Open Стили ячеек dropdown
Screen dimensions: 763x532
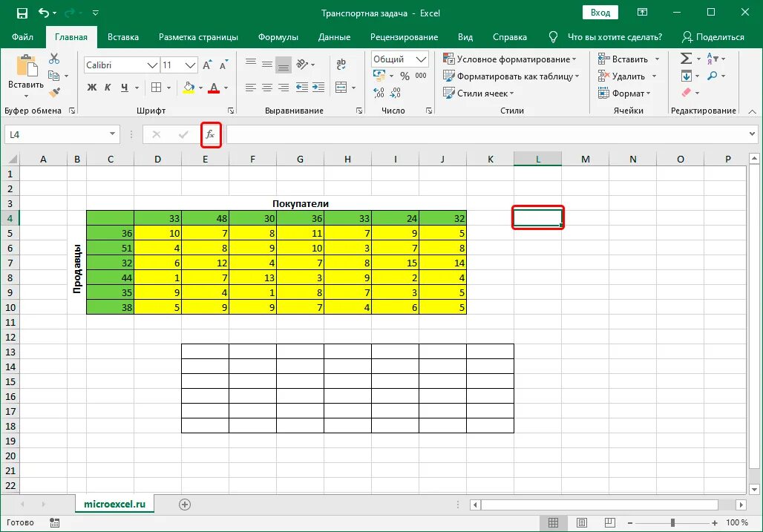(478, 93)
